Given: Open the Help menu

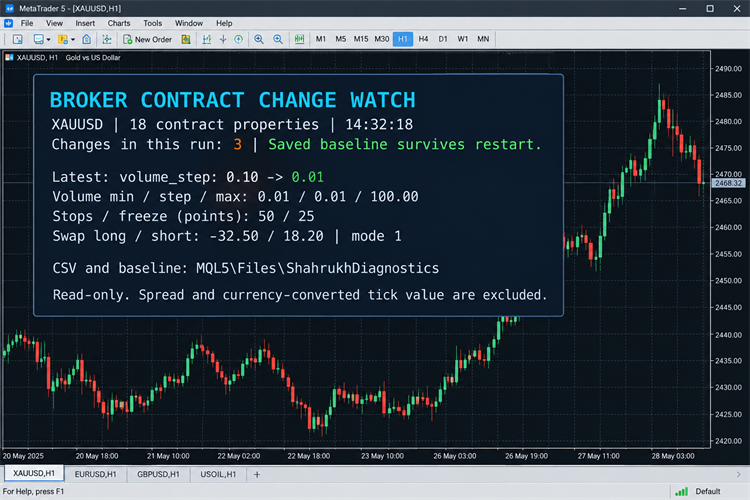Looking at the screenshot, I should pos(224,23).
